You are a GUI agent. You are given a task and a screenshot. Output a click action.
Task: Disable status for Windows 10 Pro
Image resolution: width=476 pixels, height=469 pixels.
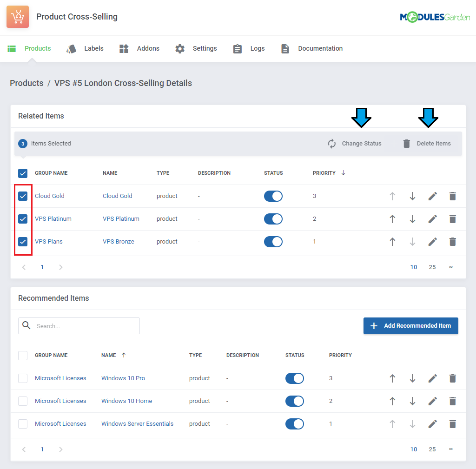click(x=294, y=378)
